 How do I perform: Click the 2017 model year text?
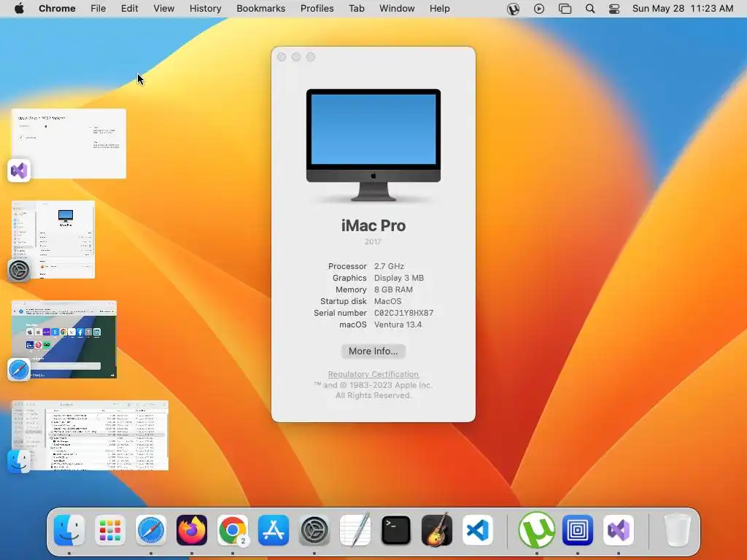click(x=373, y=242)
